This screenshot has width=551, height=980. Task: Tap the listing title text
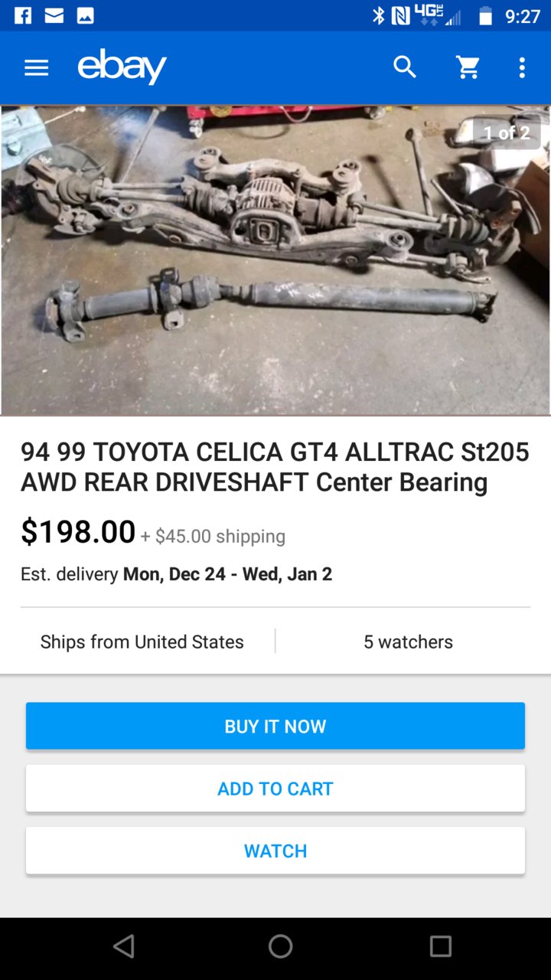click(x=275, y=467)
